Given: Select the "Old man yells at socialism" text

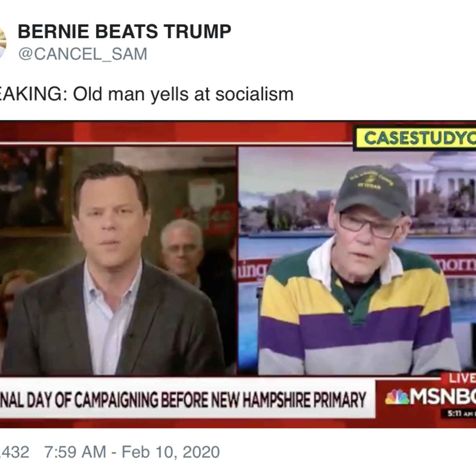Looking at the screenshot, I should (183, 94).
